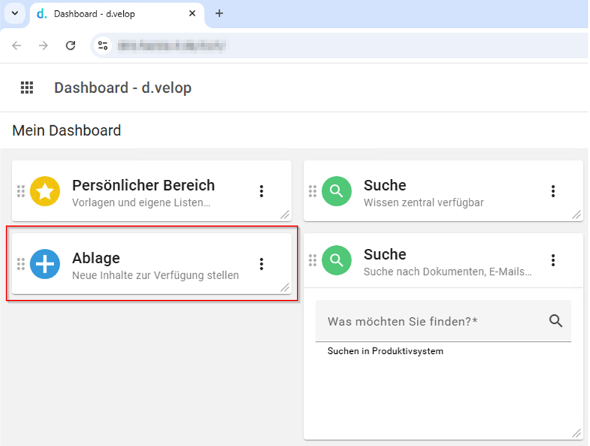Open the Persönlicher Bereich title
This screenshot has width=590, height=446.
coord(143,185)
